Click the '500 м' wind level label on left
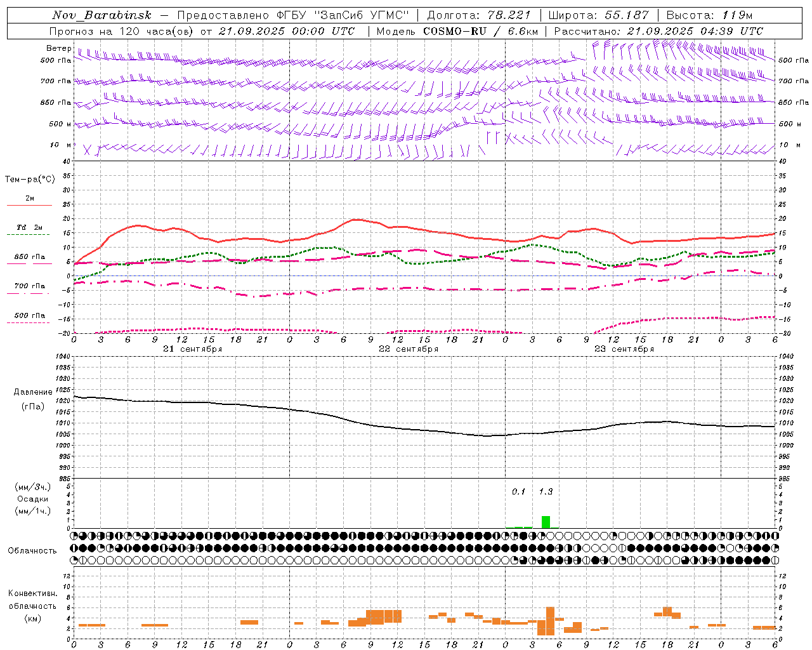 [x=61, y=124]
